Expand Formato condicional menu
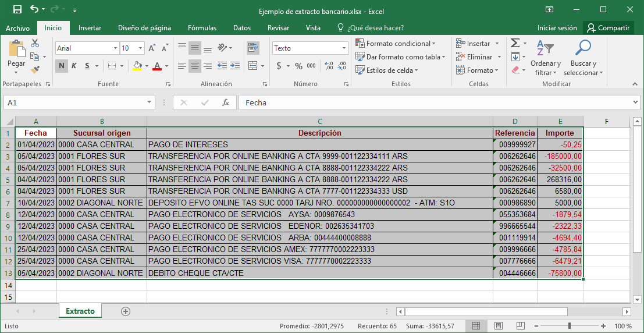The height and width of the screenshot is (333, 644). (396, 43)
